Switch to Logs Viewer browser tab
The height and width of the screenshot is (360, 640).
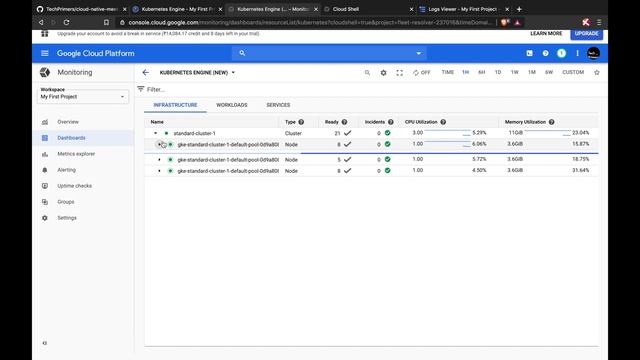(464, 9)
